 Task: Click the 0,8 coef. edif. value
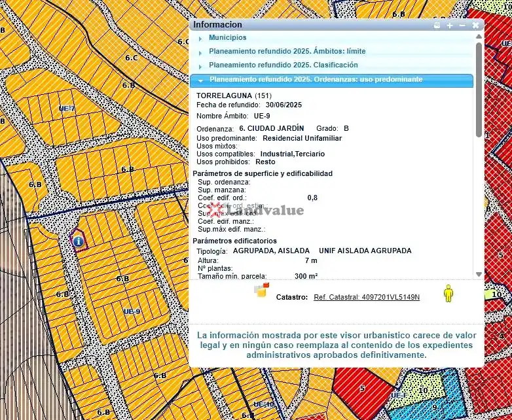pos(312,198)
